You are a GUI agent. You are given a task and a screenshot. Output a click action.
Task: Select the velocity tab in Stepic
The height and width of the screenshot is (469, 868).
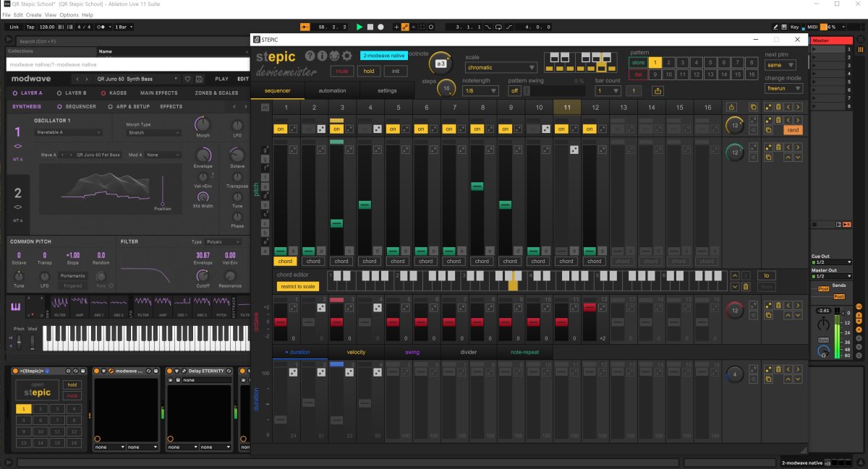click(x=356, y=352)
